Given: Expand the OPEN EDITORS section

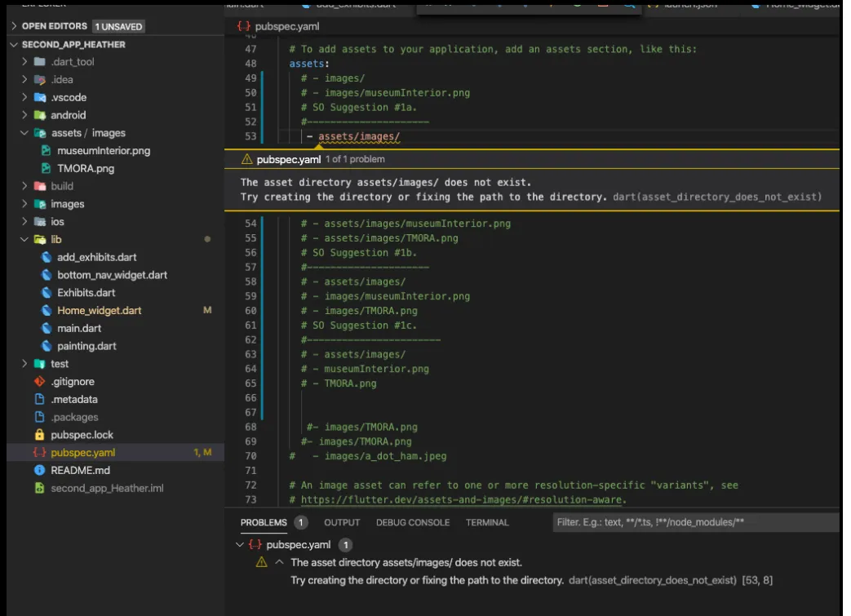Looking at the screenshot, I should coord(14,26).
